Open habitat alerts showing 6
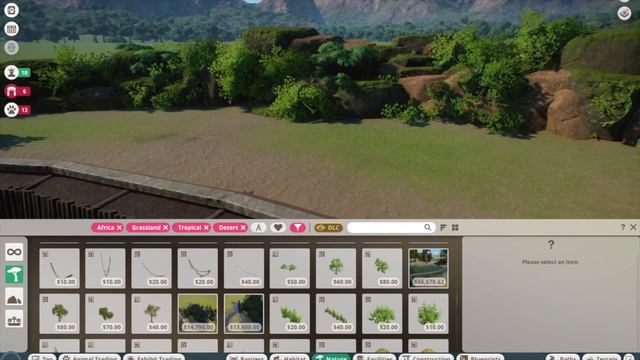 tap(18, 91)
